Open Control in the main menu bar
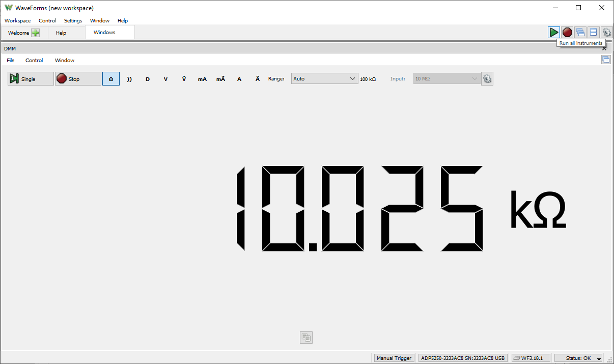 pos(47,21)
